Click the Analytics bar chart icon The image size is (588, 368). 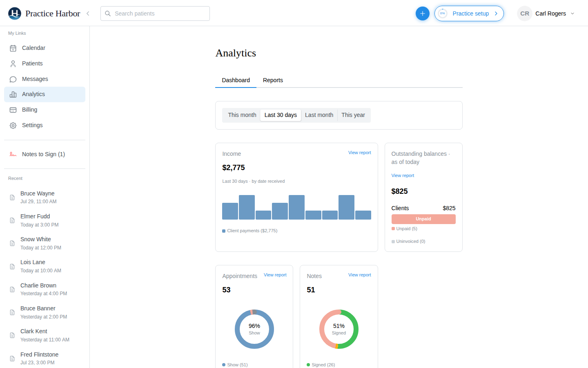coord(13,94)
